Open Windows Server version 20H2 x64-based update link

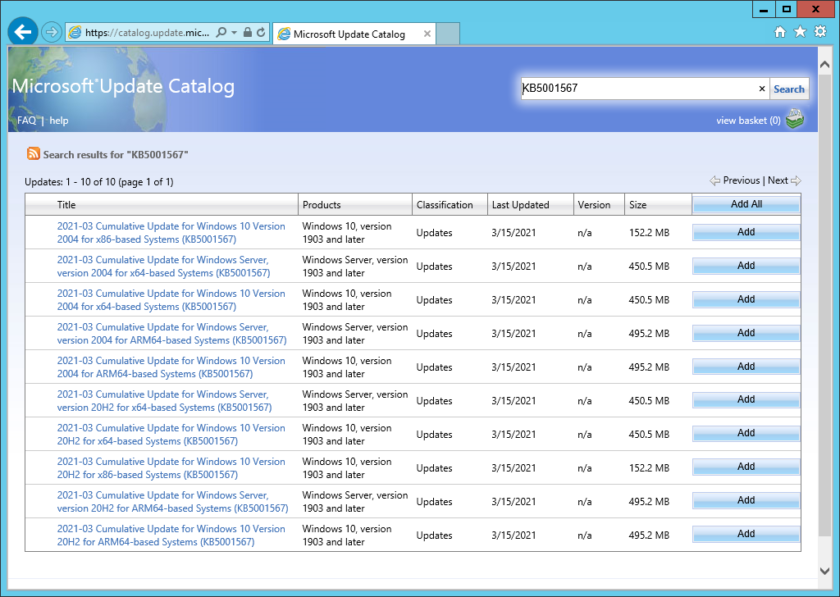point(164,401)
